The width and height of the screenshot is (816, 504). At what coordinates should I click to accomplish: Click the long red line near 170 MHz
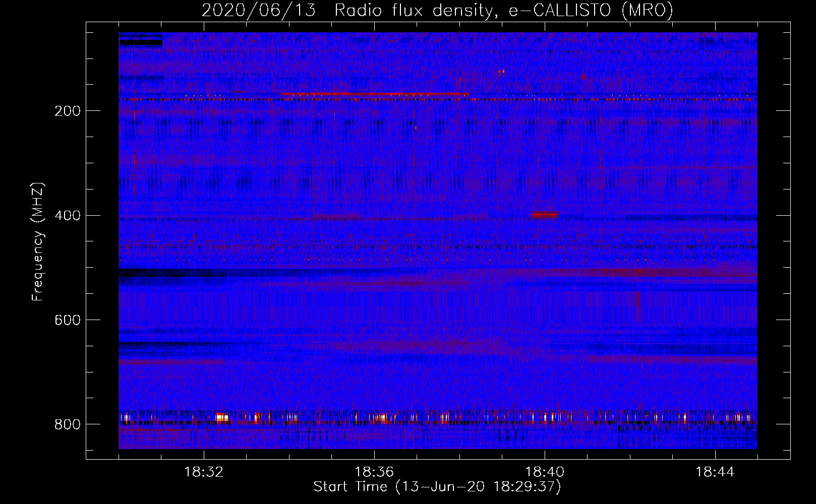tap(375, 94)
